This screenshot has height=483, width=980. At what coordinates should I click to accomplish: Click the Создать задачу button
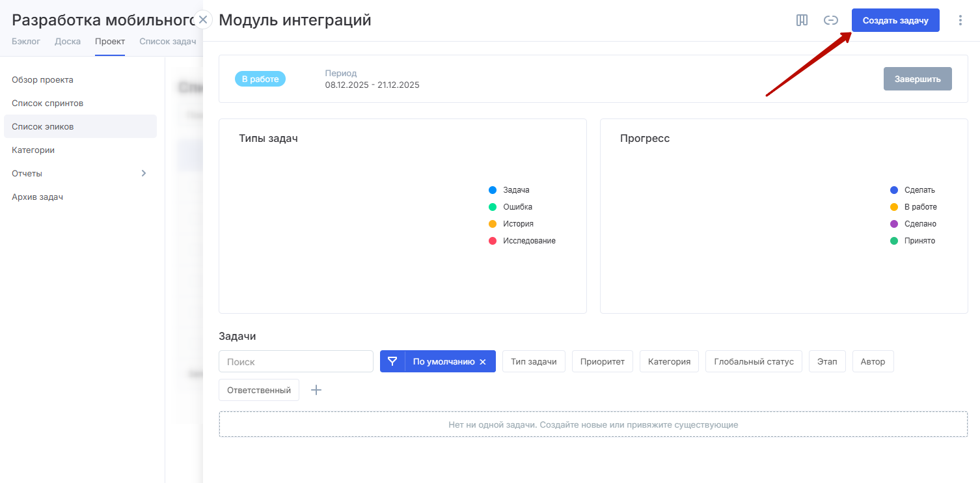coord(895,20)
